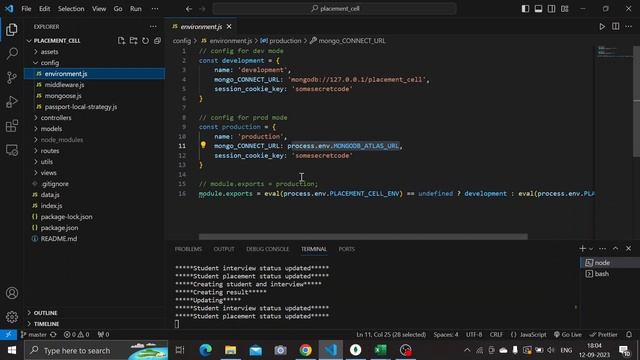This screenshot has width=640, height=360.
Task: Click New Folder icon in explorer
Action: coord(133,40)
